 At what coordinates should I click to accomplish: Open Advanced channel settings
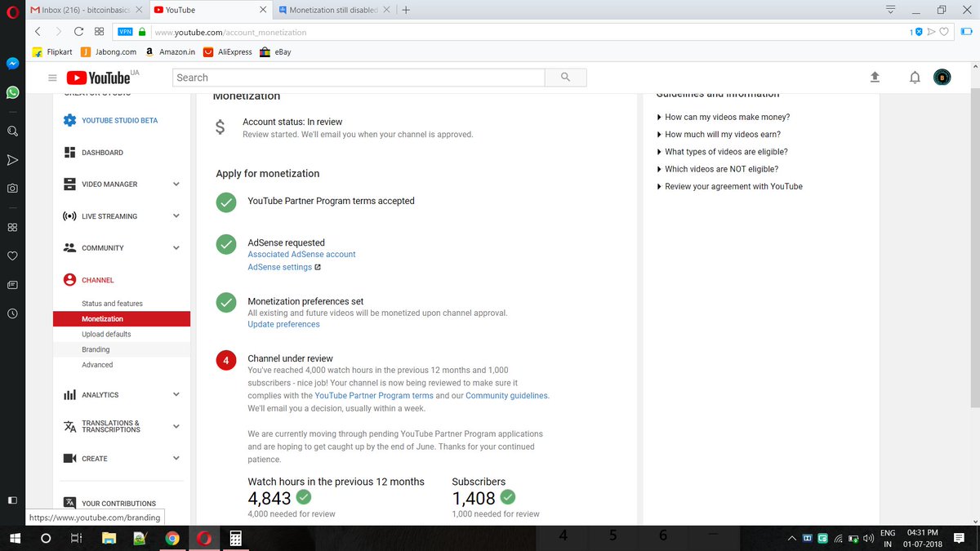click(x=97, y=365)
